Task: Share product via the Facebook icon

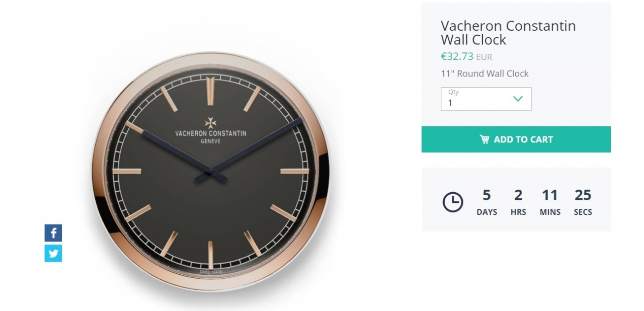Action: 53,233
